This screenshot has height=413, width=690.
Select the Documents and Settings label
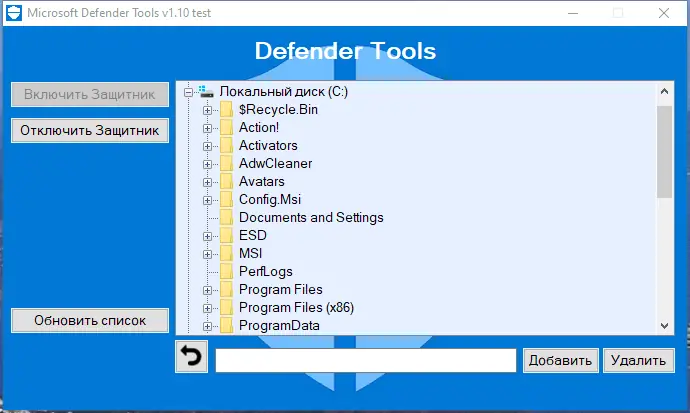coord(311,218)
